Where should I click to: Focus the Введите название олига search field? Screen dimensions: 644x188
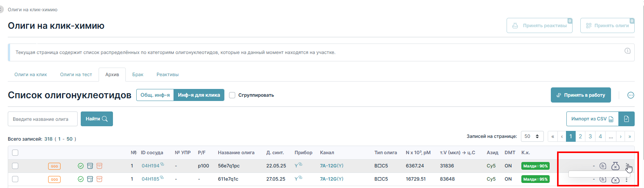click(43, 119)
